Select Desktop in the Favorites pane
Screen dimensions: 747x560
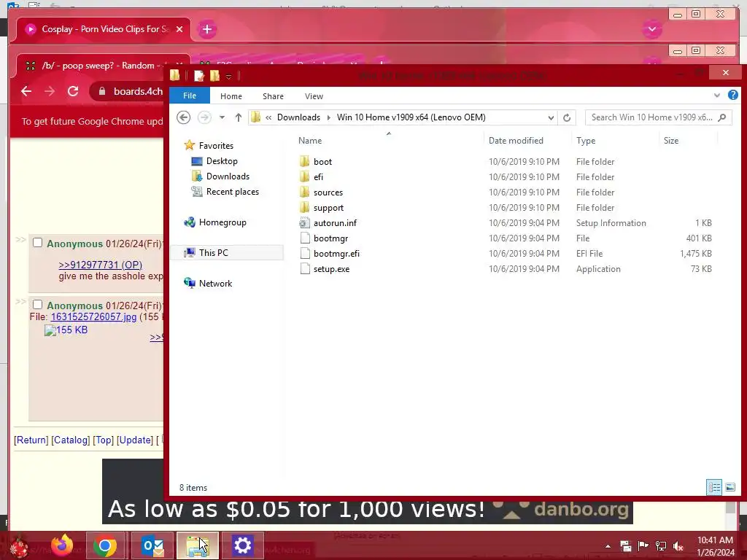click(x=222, y=161)
